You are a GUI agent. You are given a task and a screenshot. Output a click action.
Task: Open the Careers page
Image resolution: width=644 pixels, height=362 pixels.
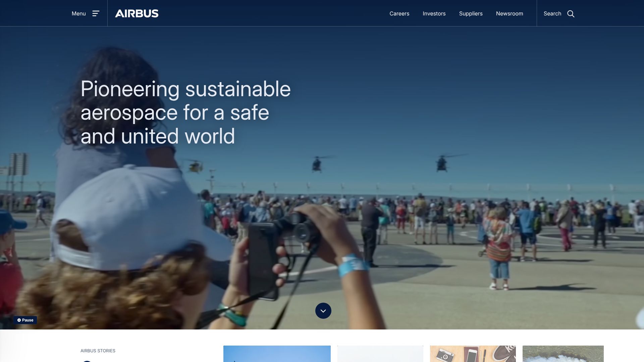[x=399, y=13]
